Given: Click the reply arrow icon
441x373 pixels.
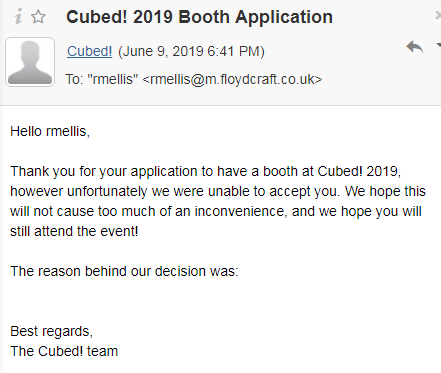Looking at the screenshot, I should (x=414, y=47).
